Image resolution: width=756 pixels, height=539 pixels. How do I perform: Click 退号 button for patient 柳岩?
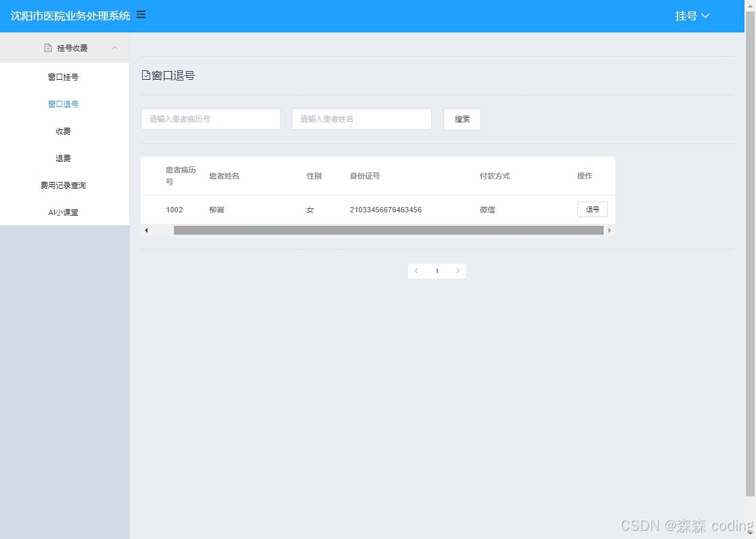coord(592,210)
